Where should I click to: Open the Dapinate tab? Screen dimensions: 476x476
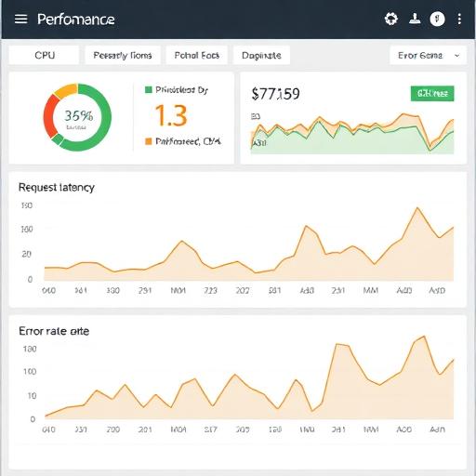pos(261,55)
